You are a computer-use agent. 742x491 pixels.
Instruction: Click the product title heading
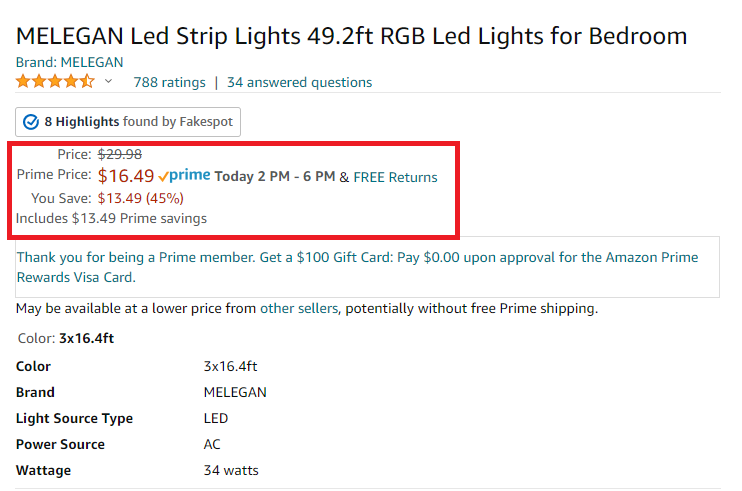(x=351, y=36)
